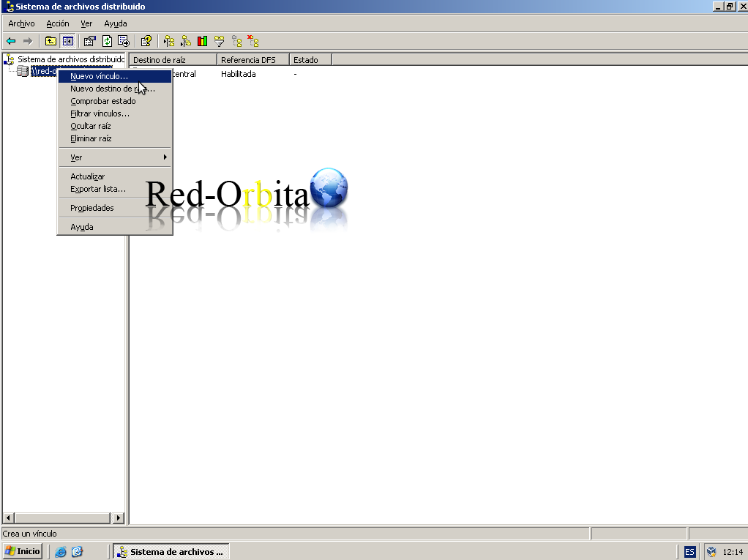Image resolution: width=748 pixels, height=560 pixels.
Task: Click the app icon in title bar
Action: [8, 6]
